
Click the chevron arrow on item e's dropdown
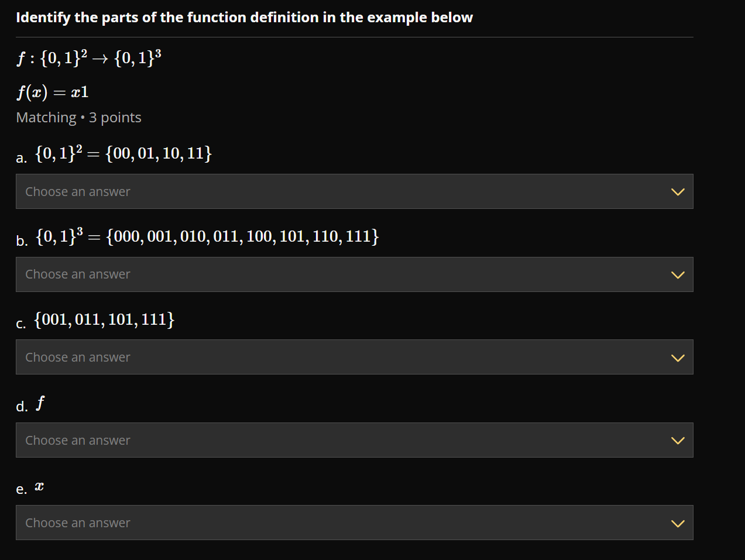coord(678,523)
